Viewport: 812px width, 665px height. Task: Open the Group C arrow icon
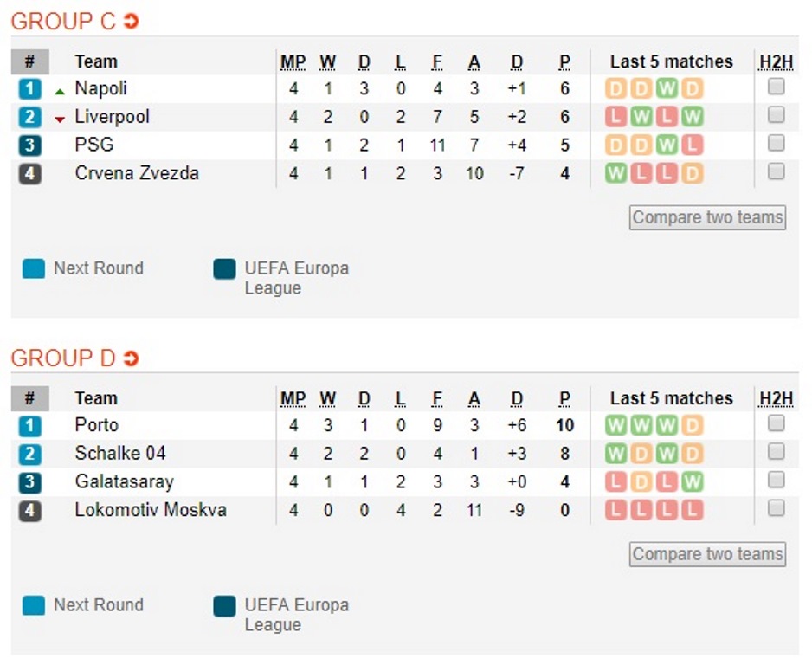click(x=131, y=21)
